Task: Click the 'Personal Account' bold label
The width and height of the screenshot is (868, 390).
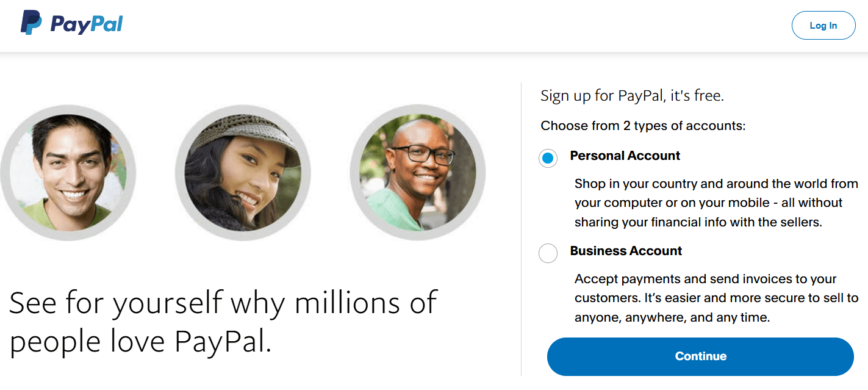Action: point(625,156)
